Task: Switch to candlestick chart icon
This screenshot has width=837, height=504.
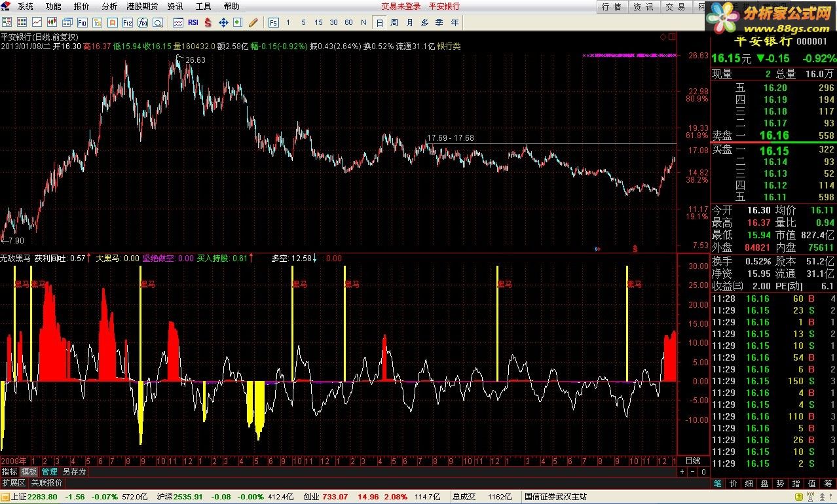Action: tap(52, 22)
